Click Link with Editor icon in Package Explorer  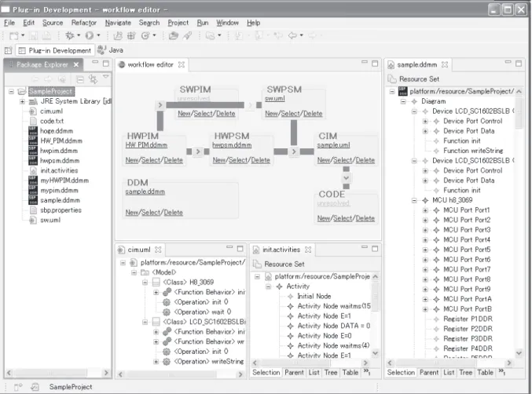(93, 79)
